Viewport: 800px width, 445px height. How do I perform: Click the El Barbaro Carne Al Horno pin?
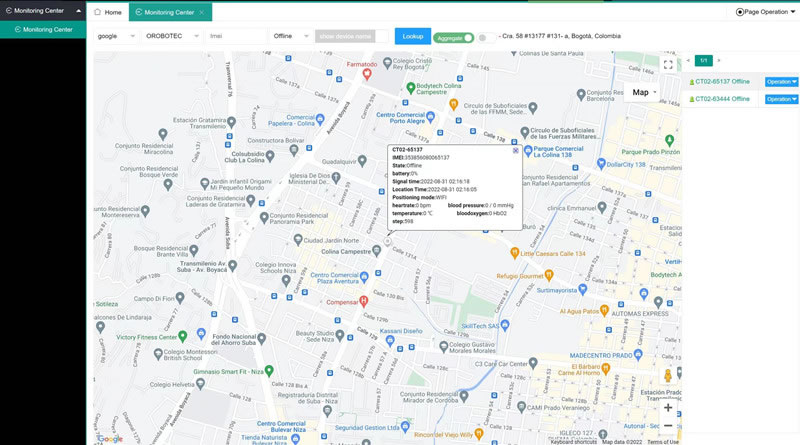pos(606,368)
